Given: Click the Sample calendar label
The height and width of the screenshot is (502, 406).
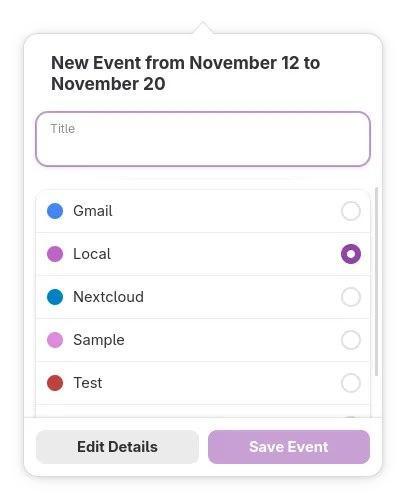Looking at the screenshot, I should pyautogui.click(x=99, y=340).
